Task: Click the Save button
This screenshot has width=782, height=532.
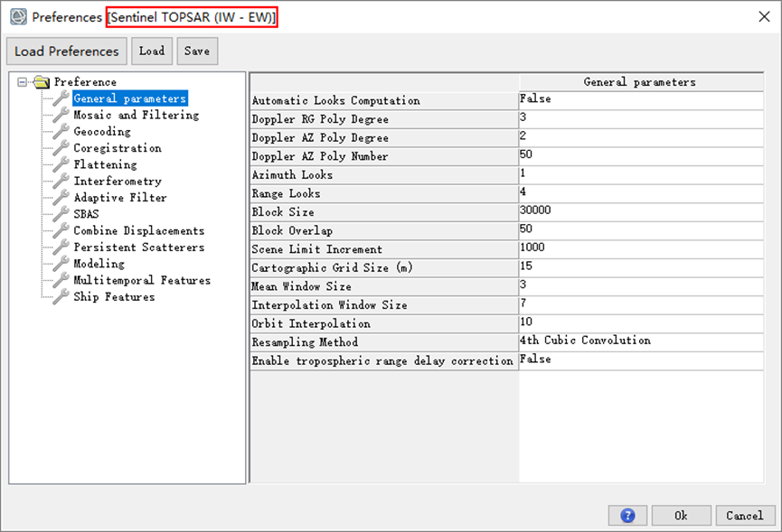Action: [x=197, y=51]
